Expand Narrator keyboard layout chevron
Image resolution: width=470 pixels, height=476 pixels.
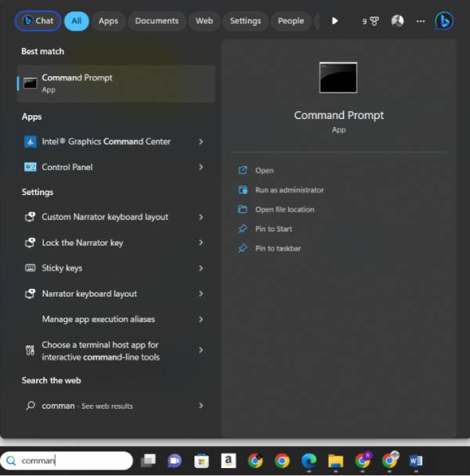tap(201, 294)
